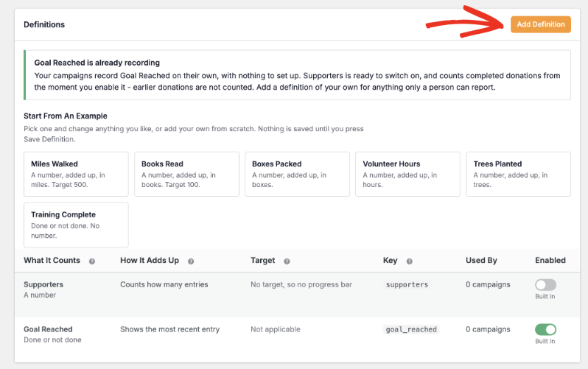Click the 'Done or not done' subtitle
This screenshot has width=588, height=369.
point(52,340)
